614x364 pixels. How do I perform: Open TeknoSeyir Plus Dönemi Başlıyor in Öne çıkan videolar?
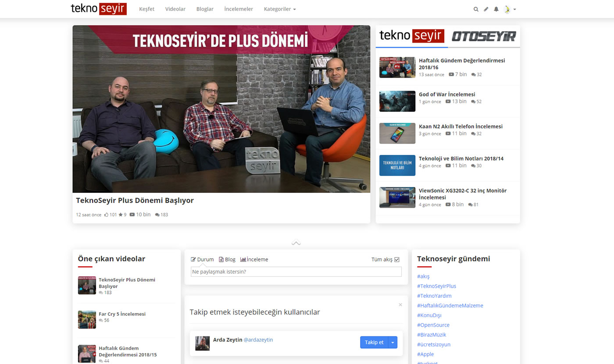click(x=127, y=283)
